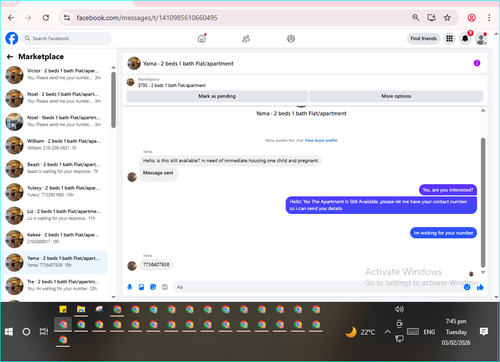Image resolution: width=500 pixels, height=362 pixels.
Task: Open Liz conversation
Action: click(55, 215)
